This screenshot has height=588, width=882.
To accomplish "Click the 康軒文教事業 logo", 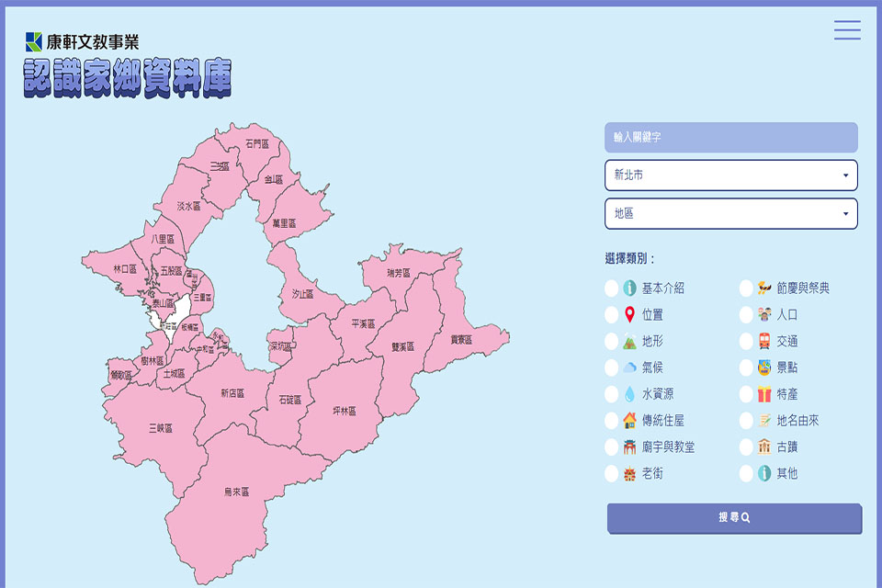I will tap(83, 41).
